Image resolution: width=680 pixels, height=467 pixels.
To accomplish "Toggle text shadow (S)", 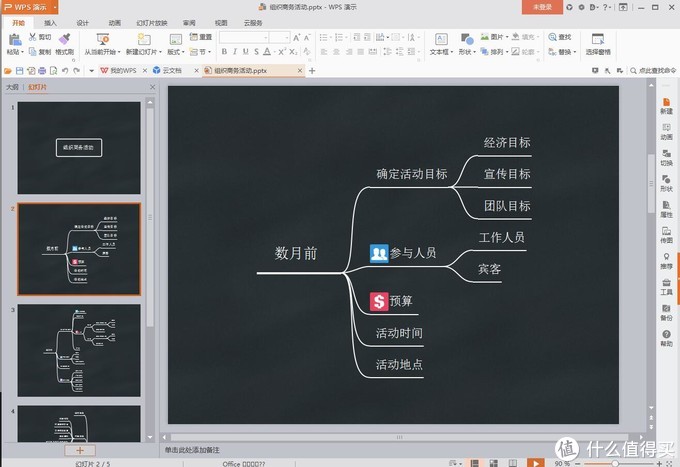I will [x=256, y=52].
